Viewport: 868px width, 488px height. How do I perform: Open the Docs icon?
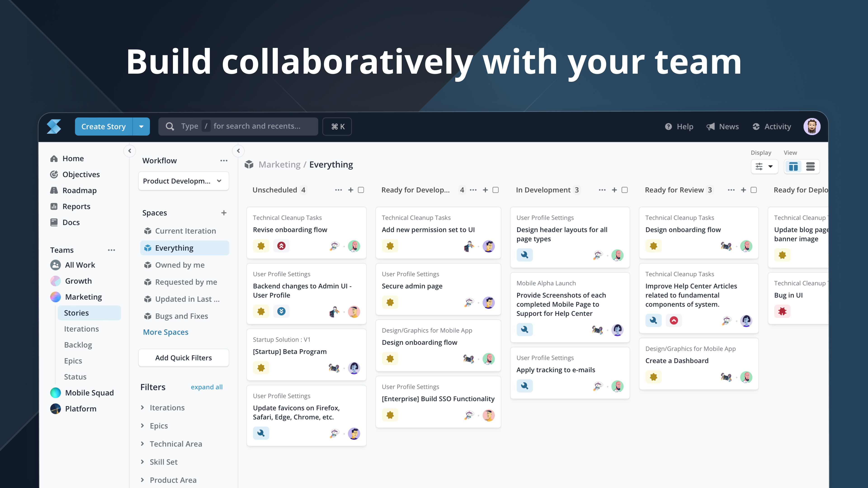pos(54,222)
